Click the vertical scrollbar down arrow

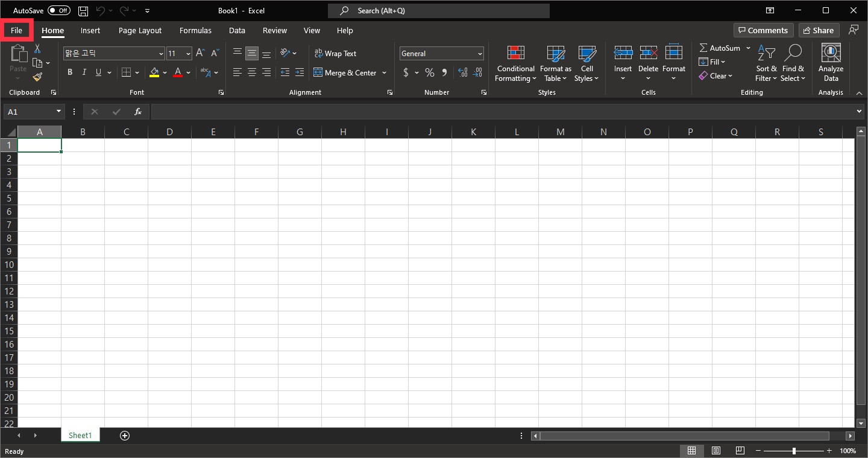861,424
